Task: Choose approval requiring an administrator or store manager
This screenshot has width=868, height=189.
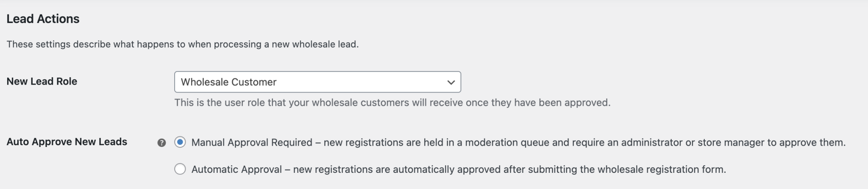Action: 180,142
